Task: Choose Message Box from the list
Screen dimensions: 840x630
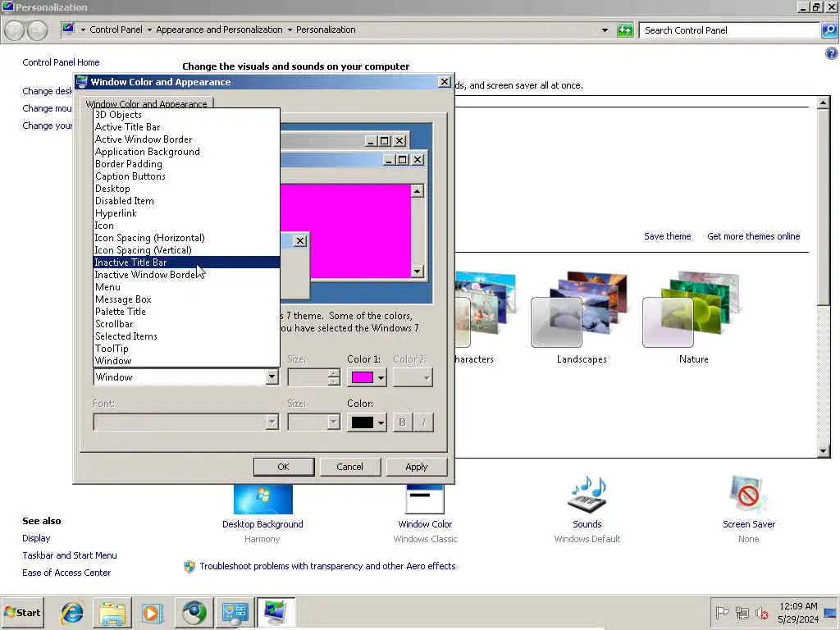Action: tap(186, 299)
